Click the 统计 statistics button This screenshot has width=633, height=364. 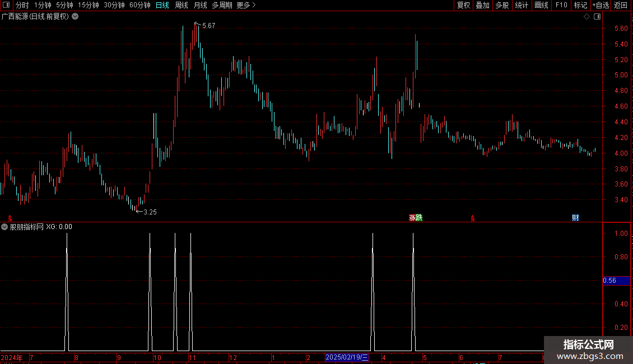click(x=522, y=5)
